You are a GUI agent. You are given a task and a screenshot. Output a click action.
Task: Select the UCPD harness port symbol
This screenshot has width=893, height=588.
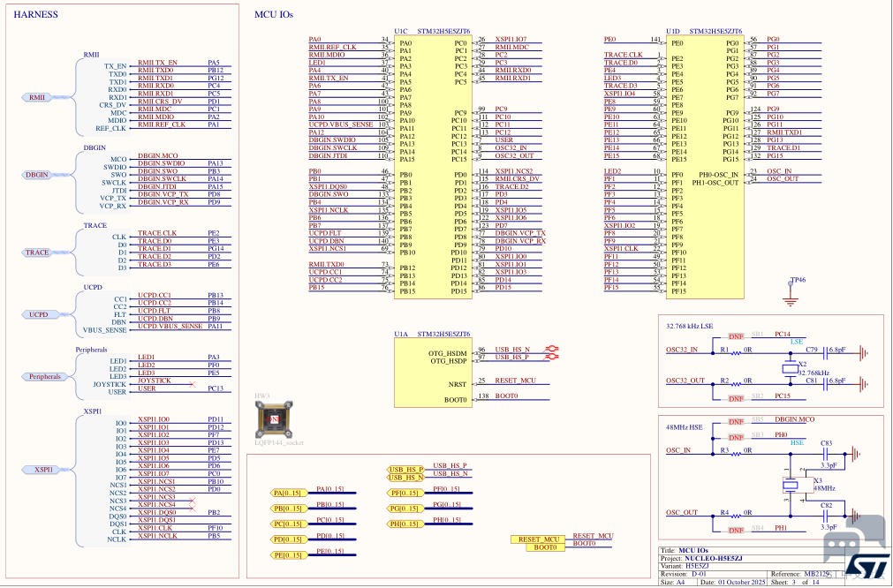tap(38, 314)
